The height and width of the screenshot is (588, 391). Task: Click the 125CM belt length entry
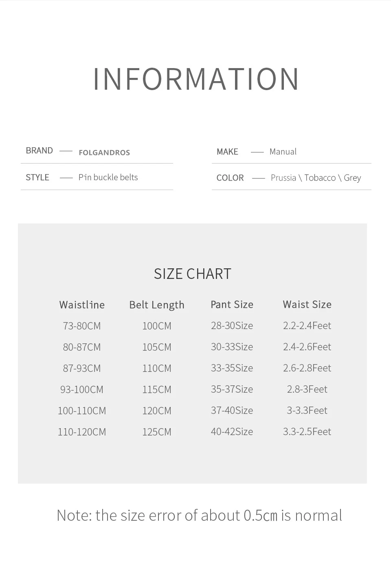[157, 432]
